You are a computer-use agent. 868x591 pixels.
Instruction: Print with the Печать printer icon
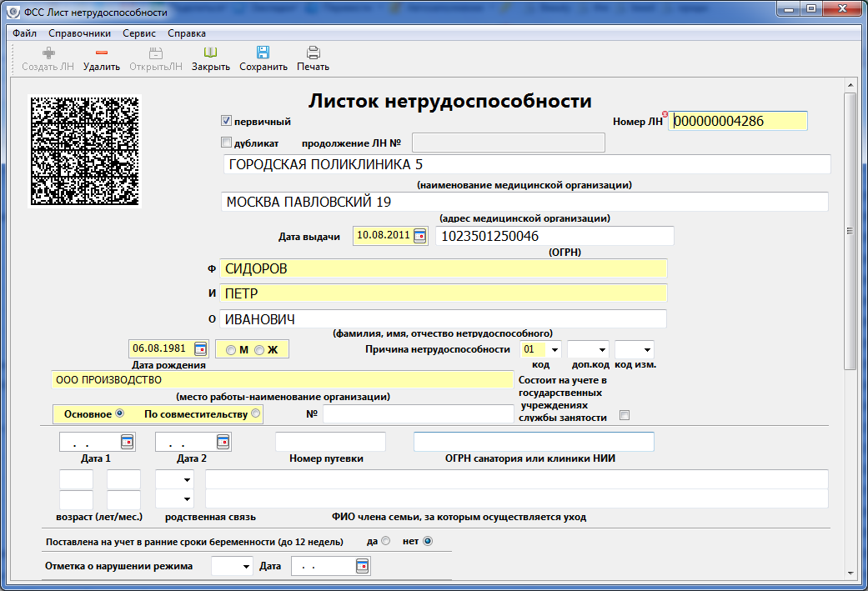point(314,53)
